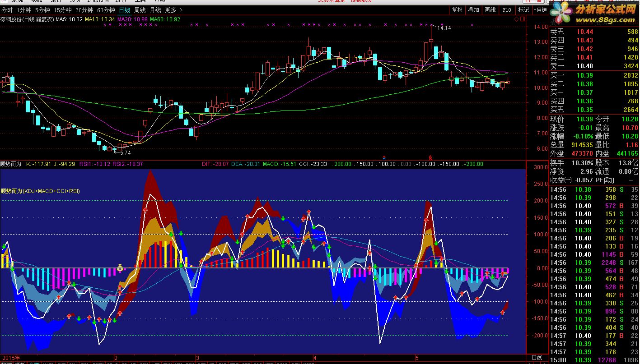Switch to the 月线 monthly tab
The image size is (640, 364).
coord(155,10)
